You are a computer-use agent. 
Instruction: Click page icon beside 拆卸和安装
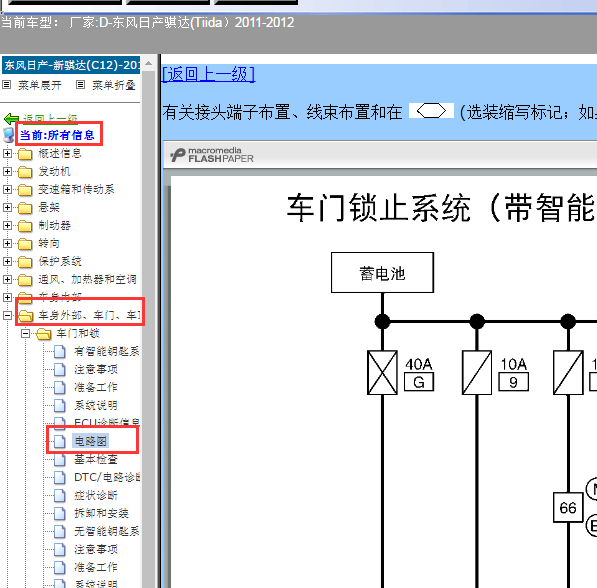pos(59,513)
